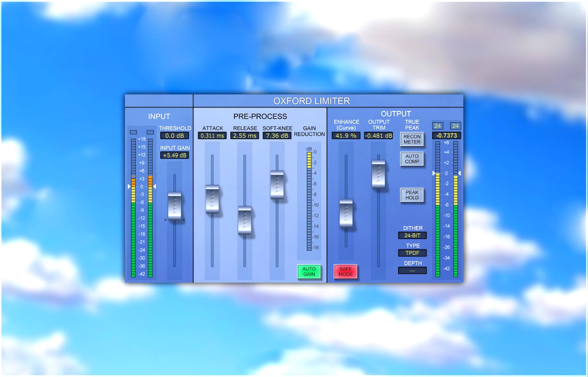Viewport: 588px width, 377px height.
Task: Open the Dither 24-BIT selector
Action: (x=412, y=235)
